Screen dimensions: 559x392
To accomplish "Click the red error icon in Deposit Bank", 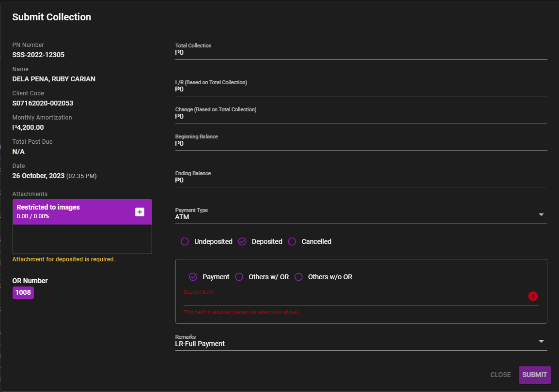I will 533,296.
